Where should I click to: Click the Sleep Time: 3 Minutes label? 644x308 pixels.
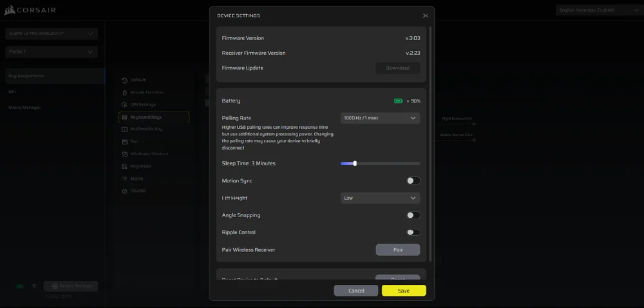click(x=249, y=164)
